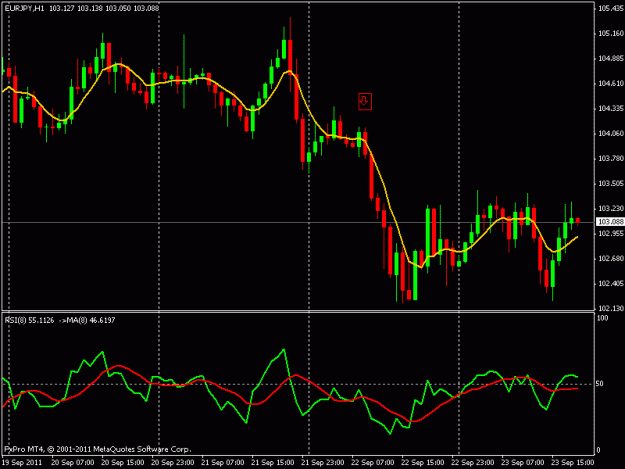
Task: Click the RSI scale value 100
Action: coord(602,318)
